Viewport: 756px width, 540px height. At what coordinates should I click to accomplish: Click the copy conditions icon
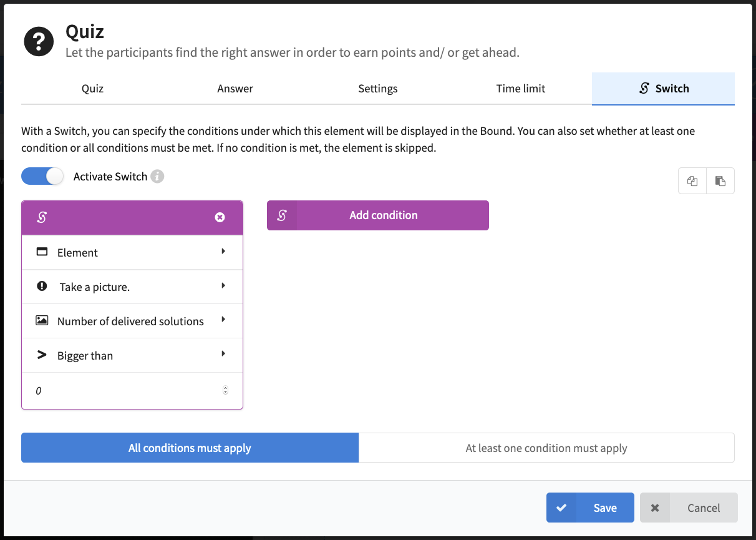pos(692,181)
